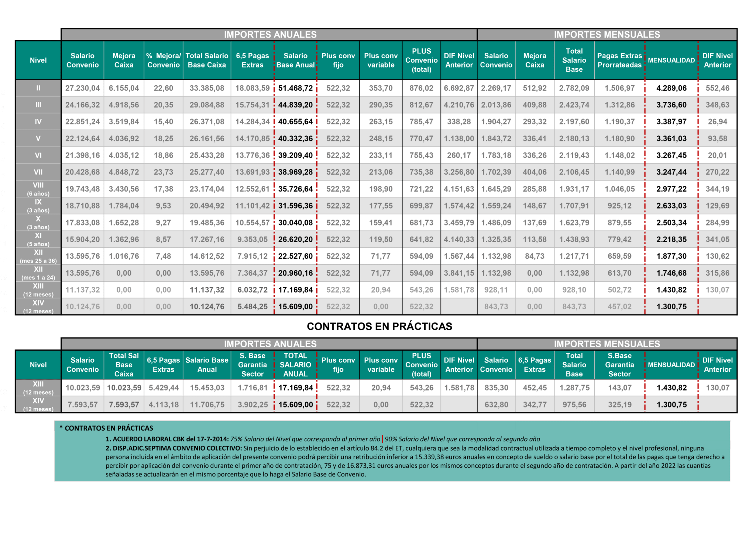This screenshot has height=537, width=756.
Task: Select the cell 22.851,24 in Nivel IV row
Action: [x=83, y=122]
